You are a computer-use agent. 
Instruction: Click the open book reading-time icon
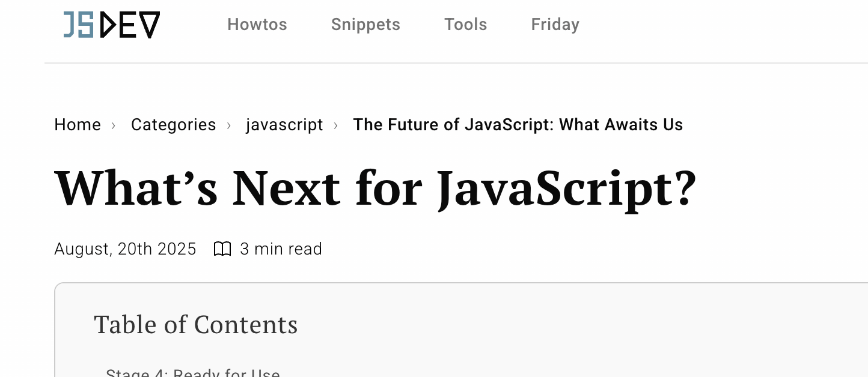click(x=222, y=249)
